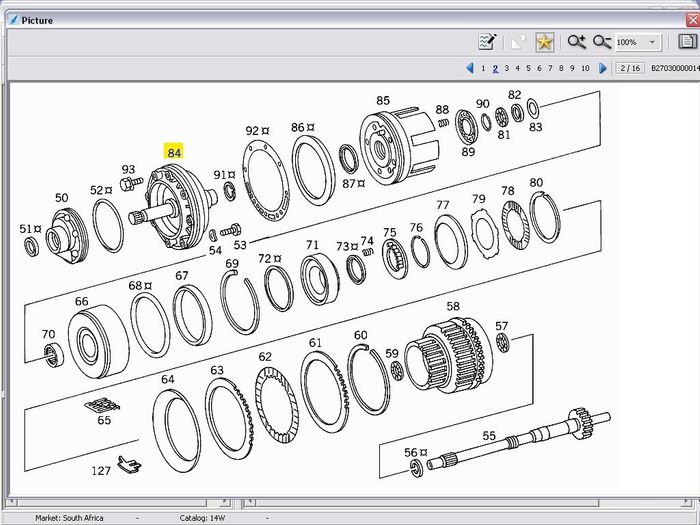The height and width of the screenshot is (525, 700).
Task: Go to next picture with right arrow
Action: 602,69
